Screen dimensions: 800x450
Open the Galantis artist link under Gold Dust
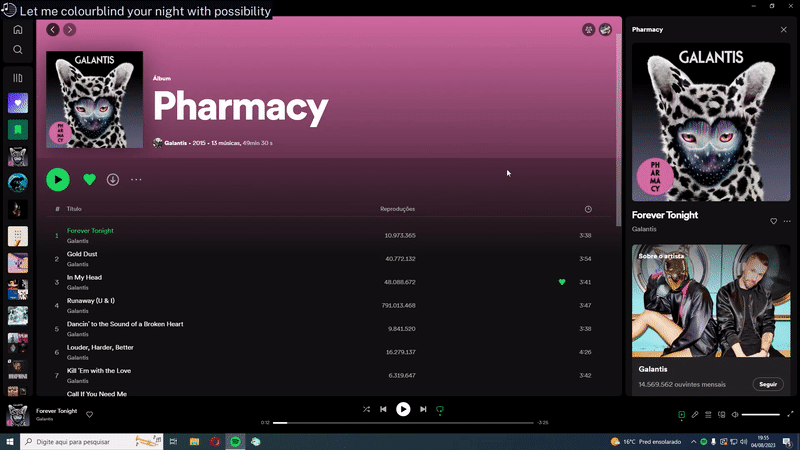[78, 264]
